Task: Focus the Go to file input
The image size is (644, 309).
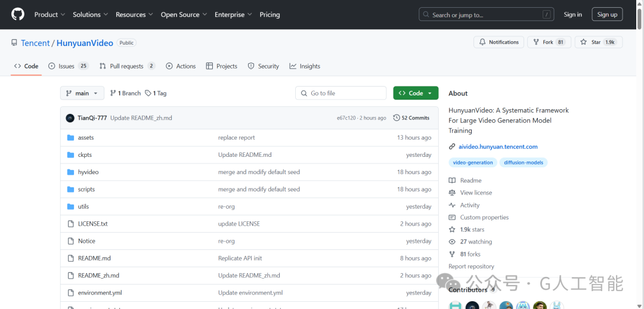Action: point(341,93)
